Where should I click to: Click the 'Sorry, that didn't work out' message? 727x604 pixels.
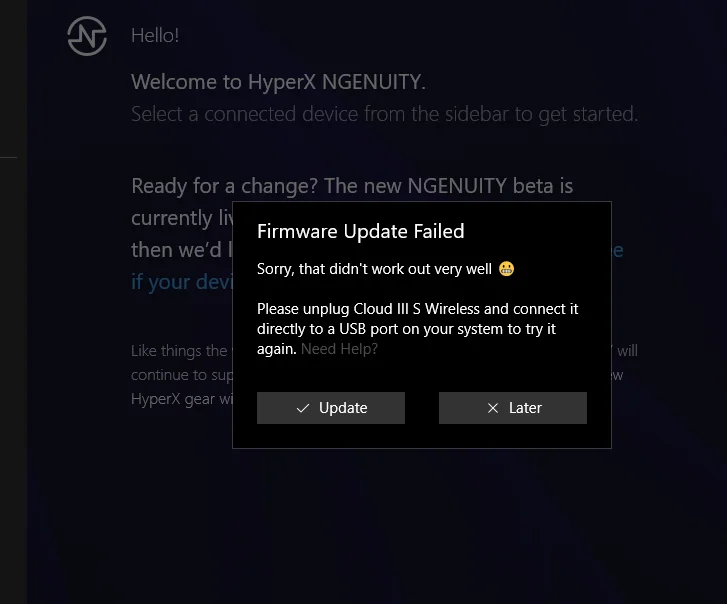(x=374, y=269)
